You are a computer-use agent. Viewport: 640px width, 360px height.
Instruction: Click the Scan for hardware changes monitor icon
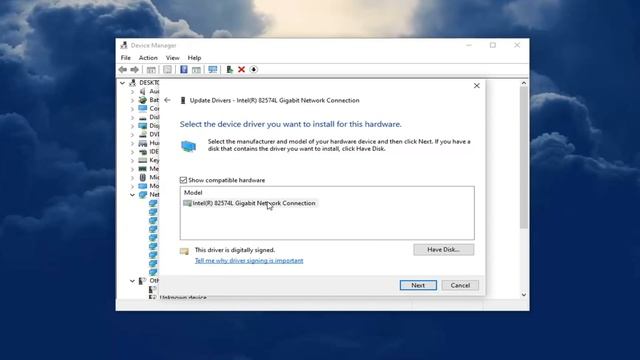tap(212, 70)
